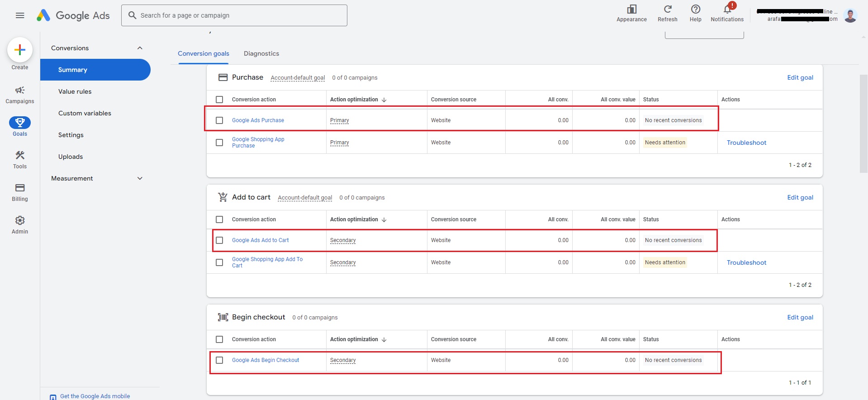The image size is (868, 400).
Task: Click the Create plus button
Action: (20, 50)
